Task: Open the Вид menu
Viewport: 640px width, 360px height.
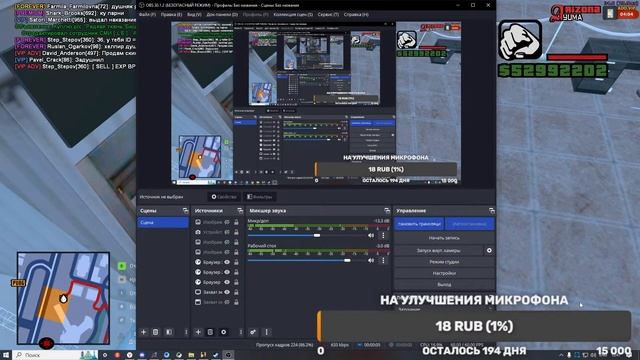Action: 194,14
